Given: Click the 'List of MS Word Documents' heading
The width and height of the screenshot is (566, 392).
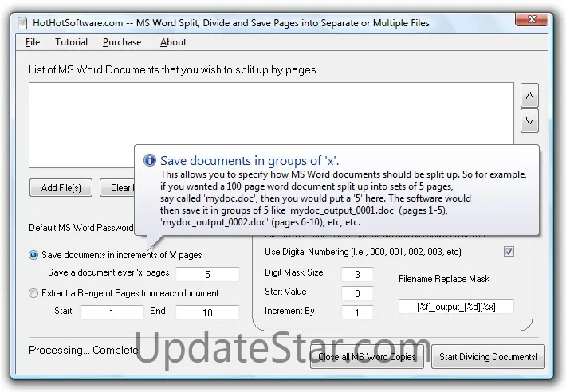Looking at the screenshot, I should pyautogui.click(x=172, y=69).
